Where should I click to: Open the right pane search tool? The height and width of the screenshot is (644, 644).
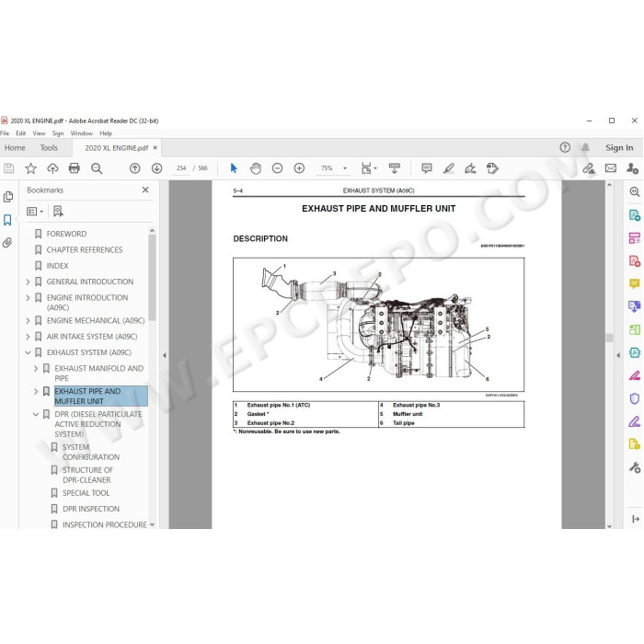coord(635,191)
